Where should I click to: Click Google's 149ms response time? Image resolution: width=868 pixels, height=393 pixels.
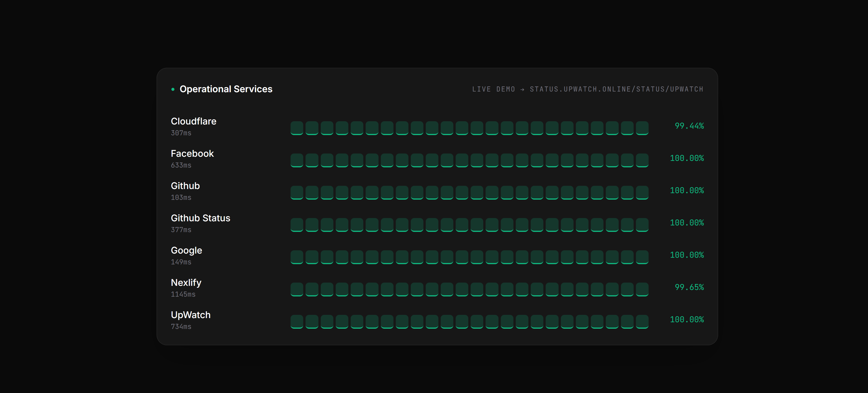[x=181, y=262]
